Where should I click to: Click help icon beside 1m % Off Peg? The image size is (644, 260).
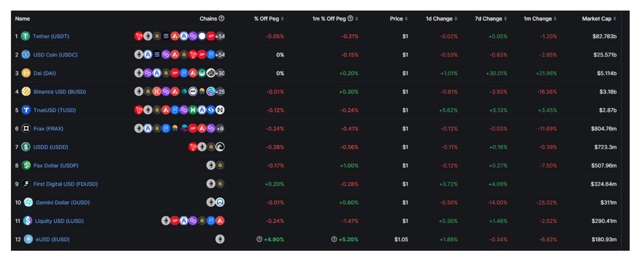(350, 19)
